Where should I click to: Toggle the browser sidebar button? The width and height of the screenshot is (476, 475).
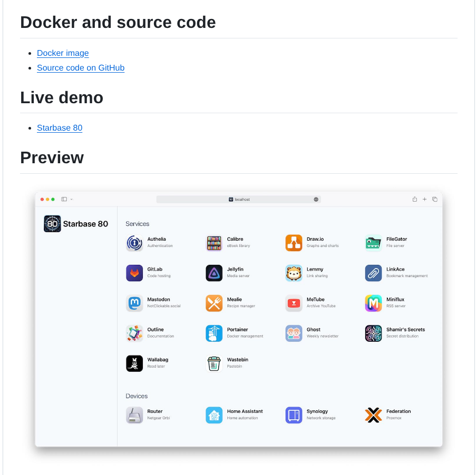(x=64, y=199)
